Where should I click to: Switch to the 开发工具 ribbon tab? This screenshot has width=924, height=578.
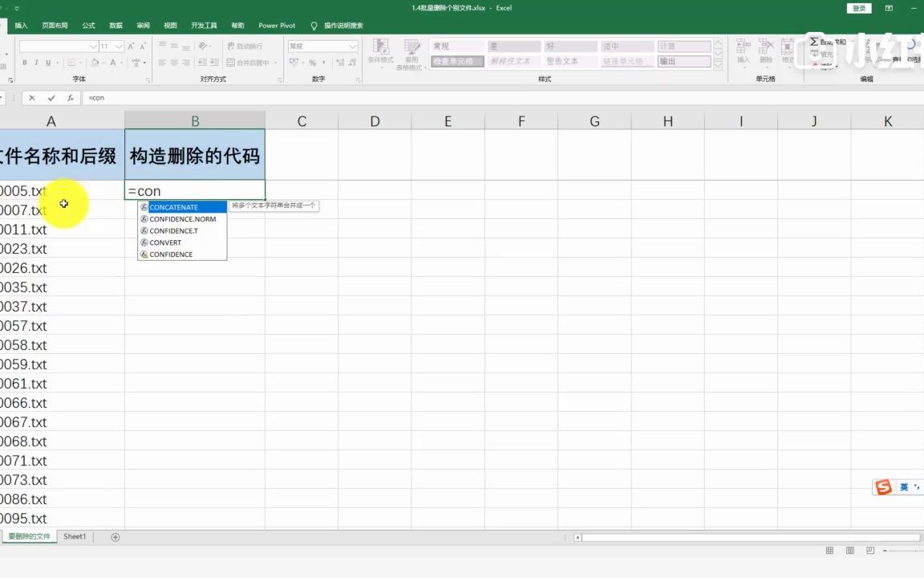click(x=203, y=25)
